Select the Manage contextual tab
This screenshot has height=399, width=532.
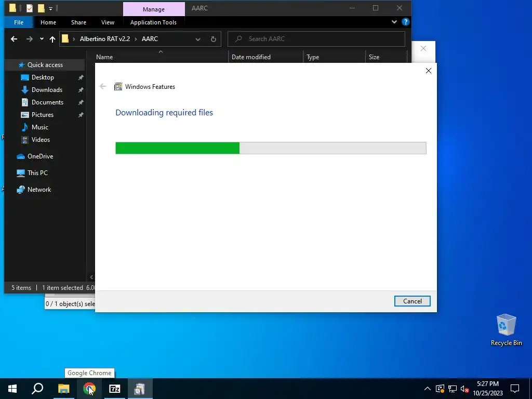(154, 9)
